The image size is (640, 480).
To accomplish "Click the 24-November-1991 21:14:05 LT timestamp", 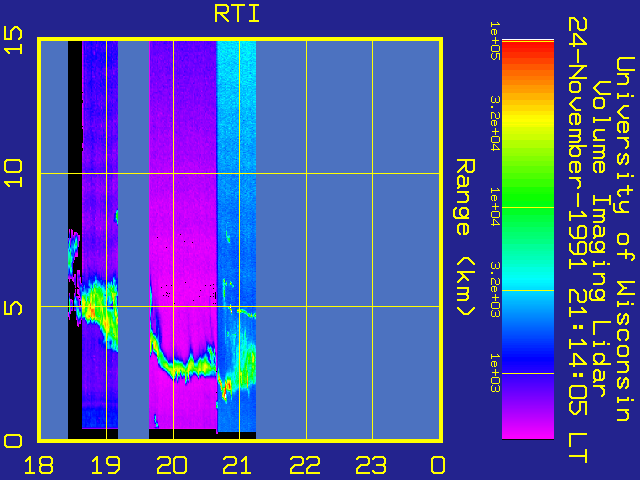I will coord(578,240).
